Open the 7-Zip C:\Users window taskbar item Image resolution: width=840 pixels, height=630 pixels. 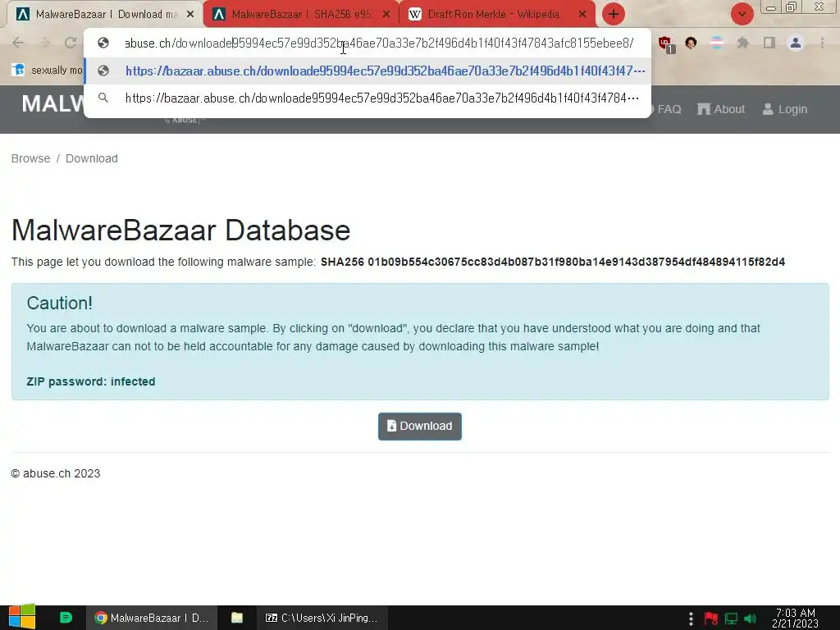(322, 618)
